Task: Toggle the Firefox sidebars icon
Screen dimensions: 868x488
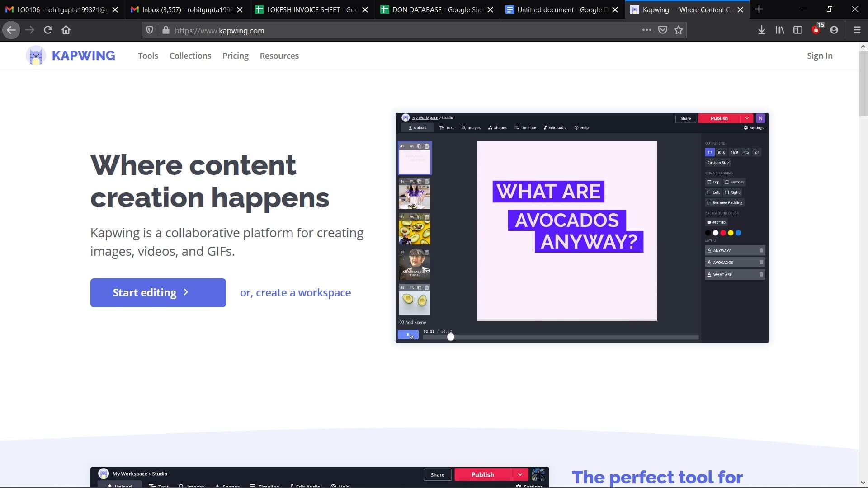Action: (x=798, y=30)
